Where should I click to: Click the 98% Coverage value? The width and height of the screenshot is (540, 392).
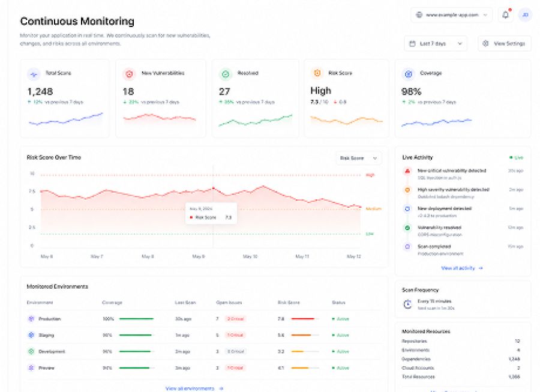411,92
